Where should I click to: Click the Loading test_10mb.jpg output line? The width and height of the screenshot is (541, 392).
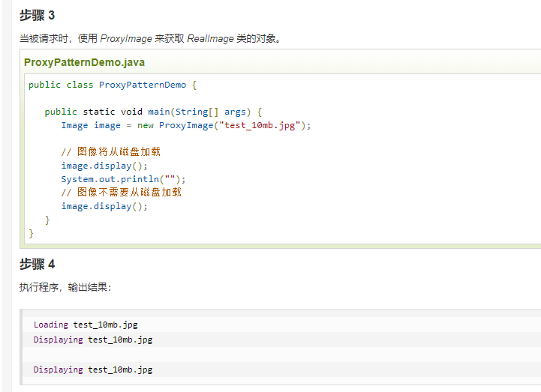point(86,325)
